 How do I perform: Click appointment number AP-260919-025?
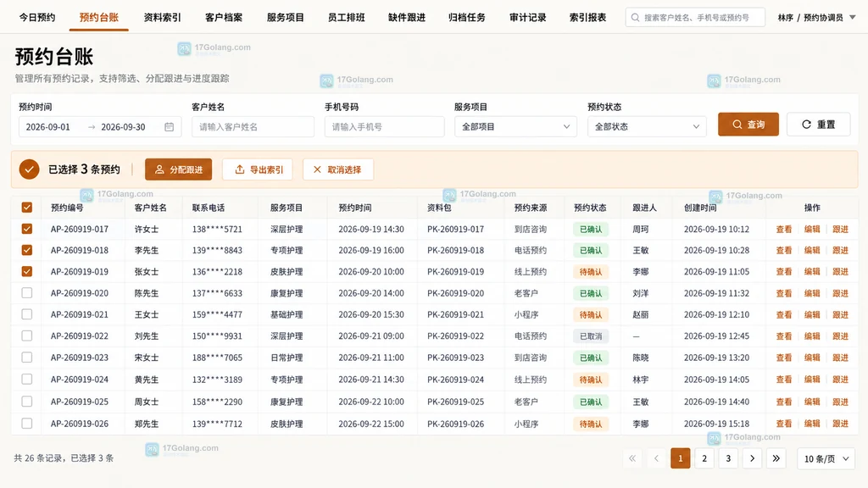tap(79, 402)
